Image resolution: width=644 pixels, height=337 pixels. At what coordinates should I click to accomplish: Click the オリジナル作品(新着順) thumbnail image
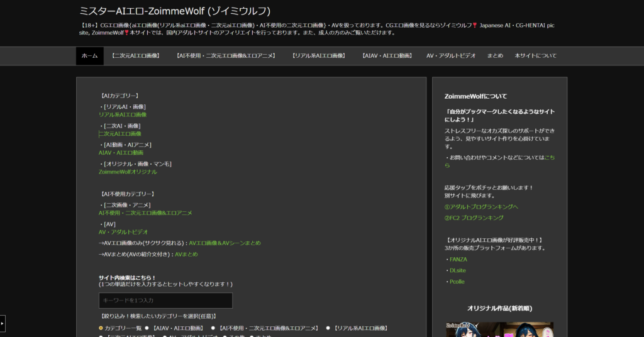tap(500, 329)
